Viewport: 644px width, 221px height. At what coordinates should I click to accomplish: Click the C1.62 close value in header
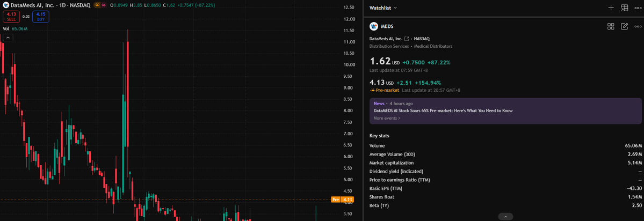(170, 5)
